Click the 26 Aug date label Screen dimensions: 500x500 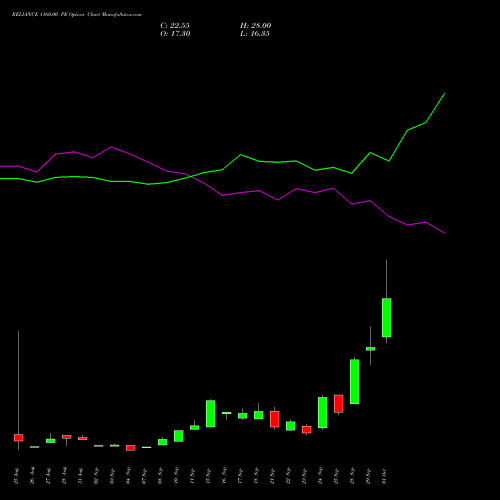point(32,476)
